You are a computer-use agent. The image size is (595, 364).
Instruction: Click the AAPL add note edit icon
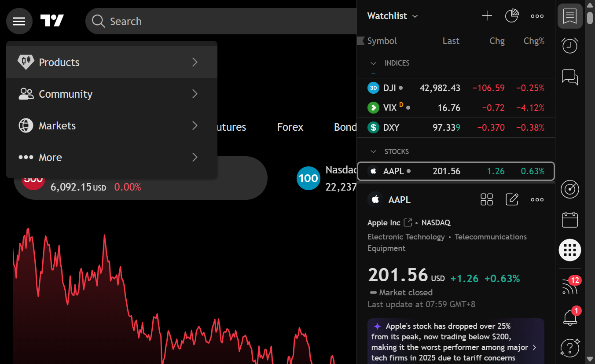pyautogui.click(x=512, y=199)
